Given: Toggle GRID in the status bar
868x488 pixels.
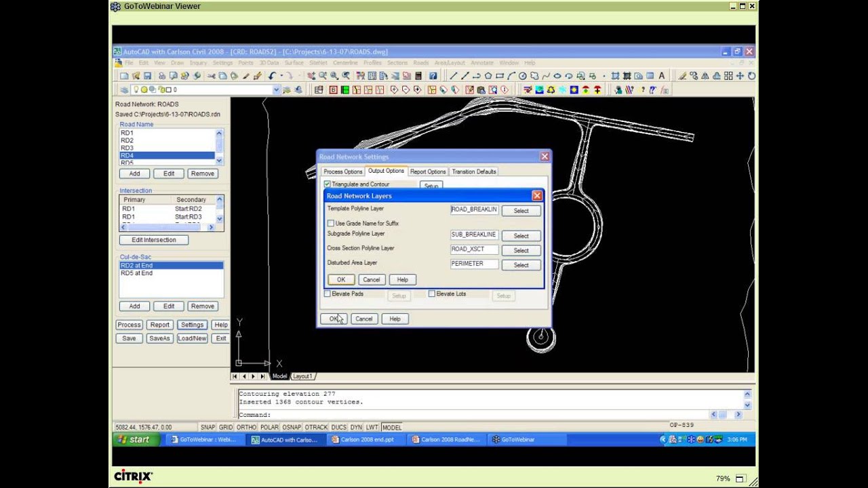Looking at the screenshot, I should click(x=226, y=428).
